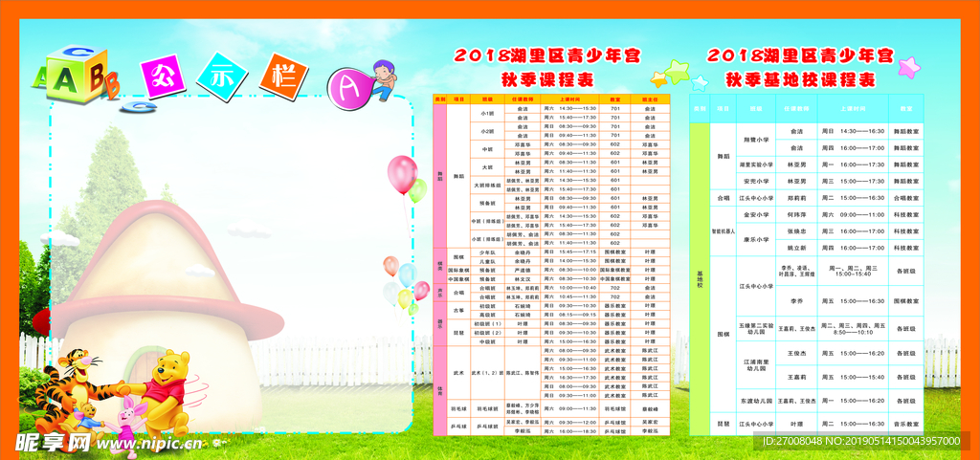Select the green '基地校' category cell
Viewport: 980px width, 460px height.
(x=700, y=279)
